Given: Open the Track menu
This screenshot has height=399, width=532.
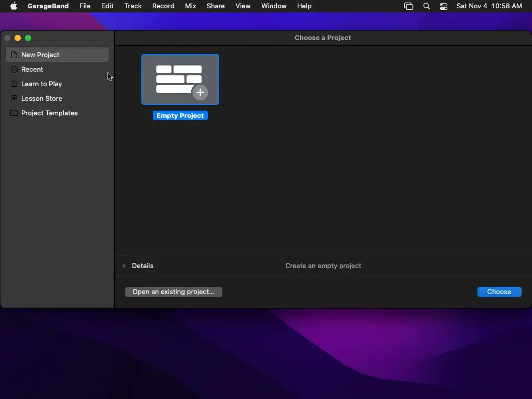Looking at the screenshot, I should (132, 6).
